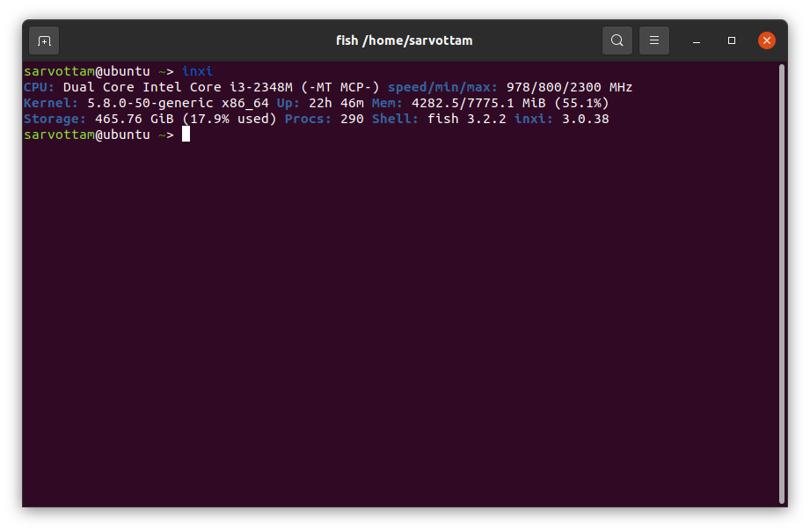
Task: Click the "speed/min/max:" label
Action: tap(442, 87)
